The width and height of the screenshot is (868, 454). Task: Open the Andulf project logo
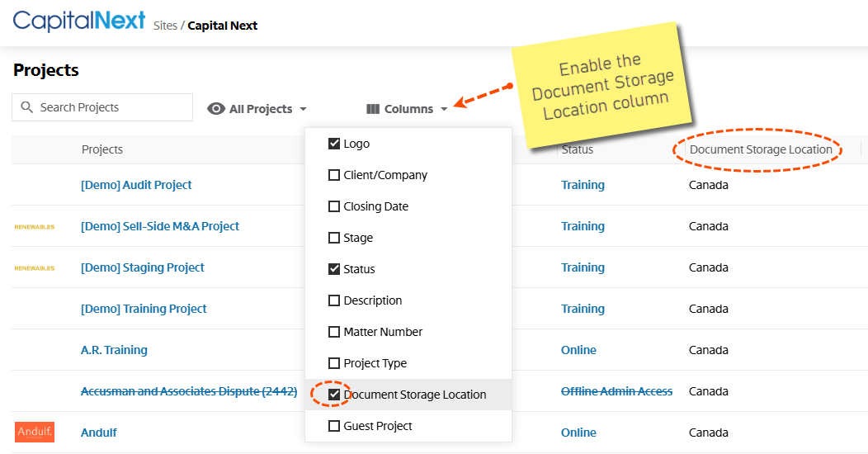[x=35, y=432]
